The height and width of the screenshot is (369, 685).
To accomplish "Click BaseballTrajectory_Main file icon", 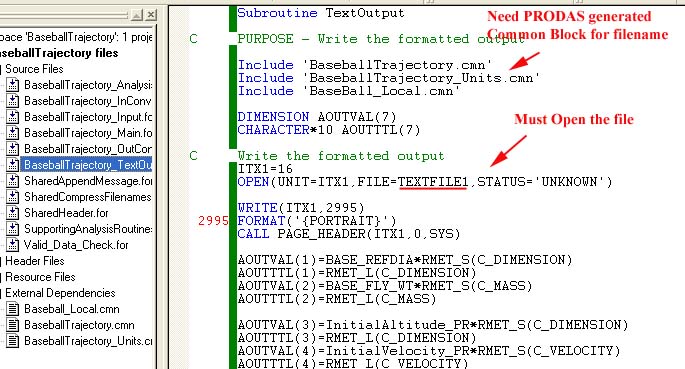I will pyautogui.click(x=13, y=133).
